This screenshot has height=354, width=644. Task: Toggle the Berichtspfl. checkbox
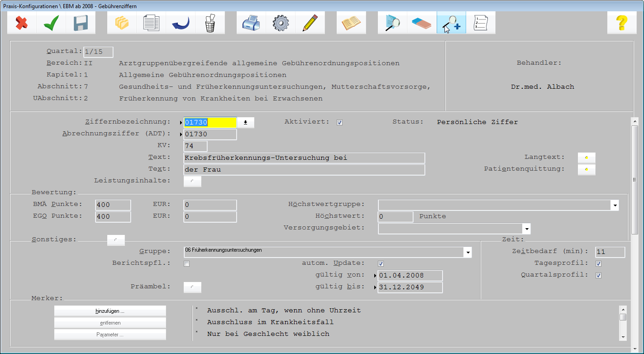[186, 264]
